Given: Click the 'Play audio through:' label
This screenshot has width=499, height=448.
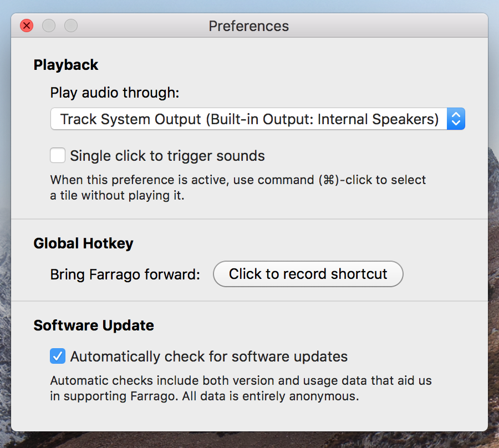Looking at the screenshot, I should 115,93.
